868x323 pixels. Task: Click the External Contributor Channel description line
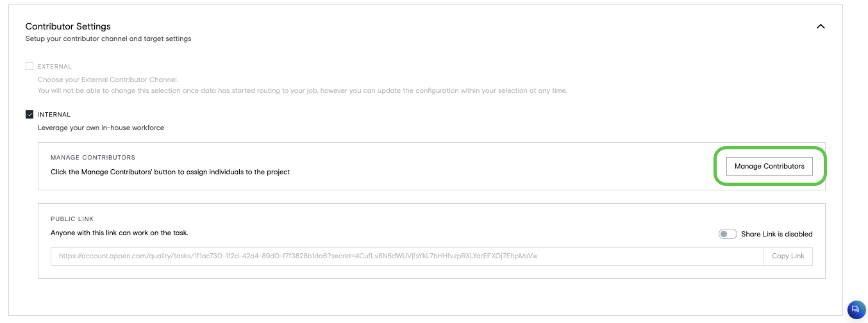point(108,79)
